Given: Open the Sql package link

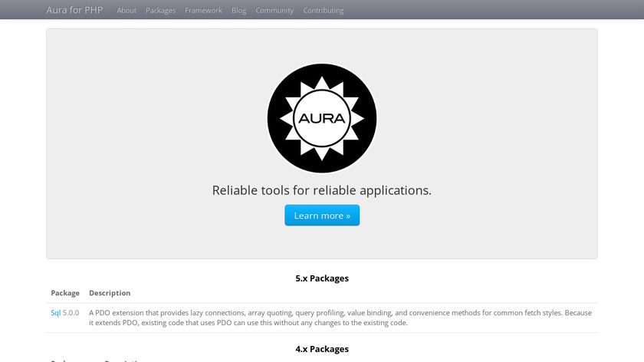Looking at the screenshot, I should 55,313.
